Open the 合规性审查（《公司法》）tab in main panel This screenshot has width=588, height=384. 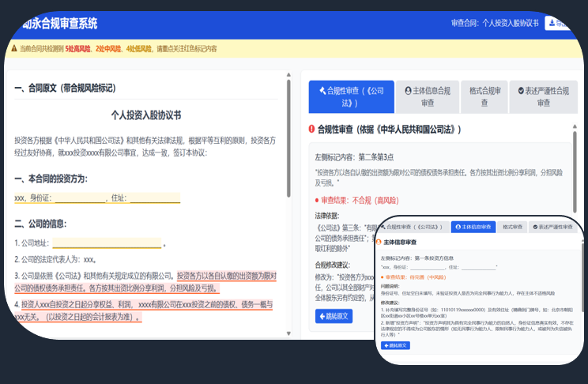coord(351,96)
